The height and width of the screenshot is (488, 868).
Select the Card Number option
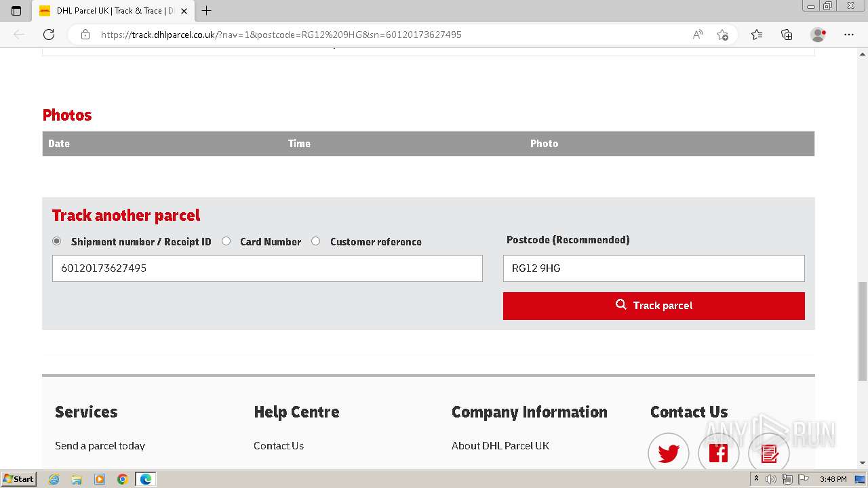226,241
